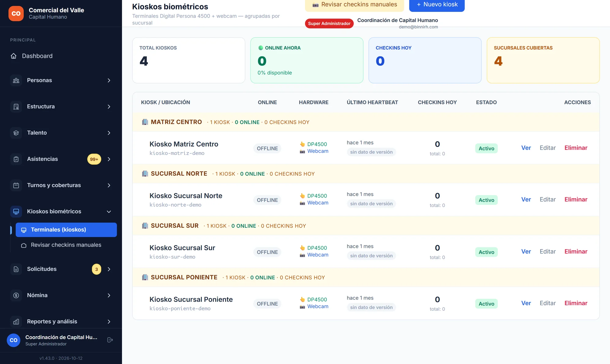This screenshot has width=610, height=364.
Task: Click the CO user avatar at sidebar bottom
Action: [x=13, y=340]
